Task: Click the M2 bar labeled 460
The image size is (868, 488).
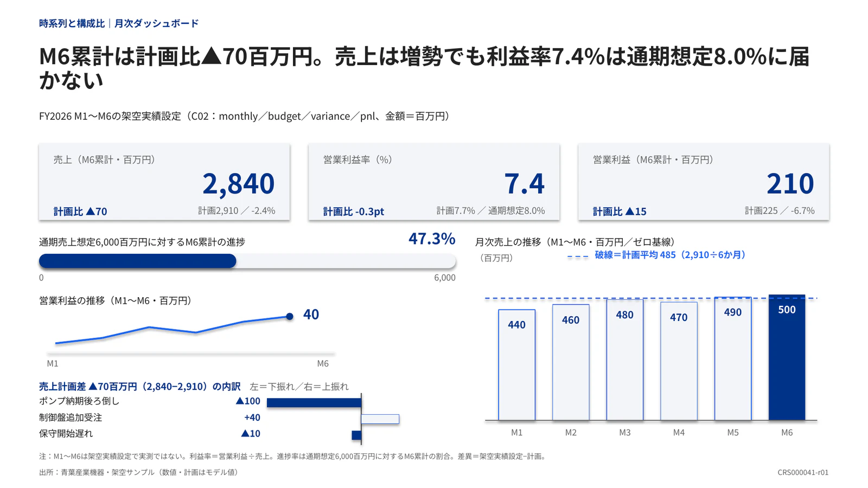Action: (571, 362)
